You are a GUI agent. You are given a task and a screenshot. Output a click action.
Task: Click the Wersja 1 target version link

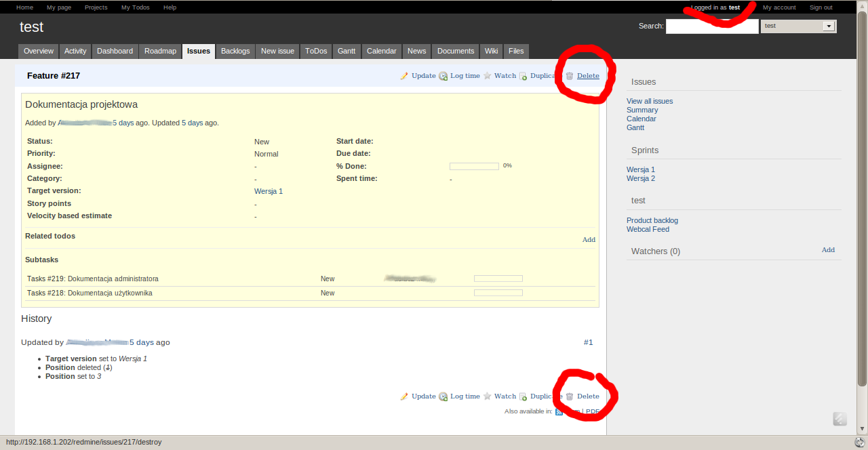pyautogui.click(x=269, y=191)
